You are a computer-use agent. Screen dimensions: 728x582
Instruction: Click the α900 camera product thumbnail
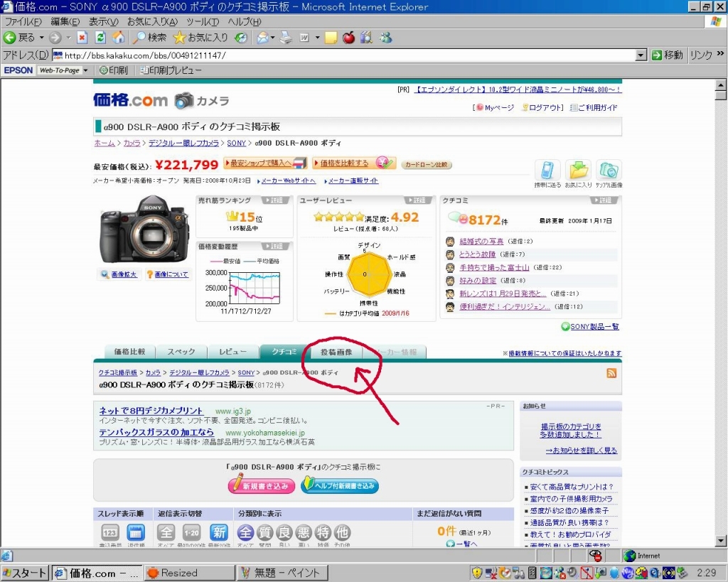point(144,230)
